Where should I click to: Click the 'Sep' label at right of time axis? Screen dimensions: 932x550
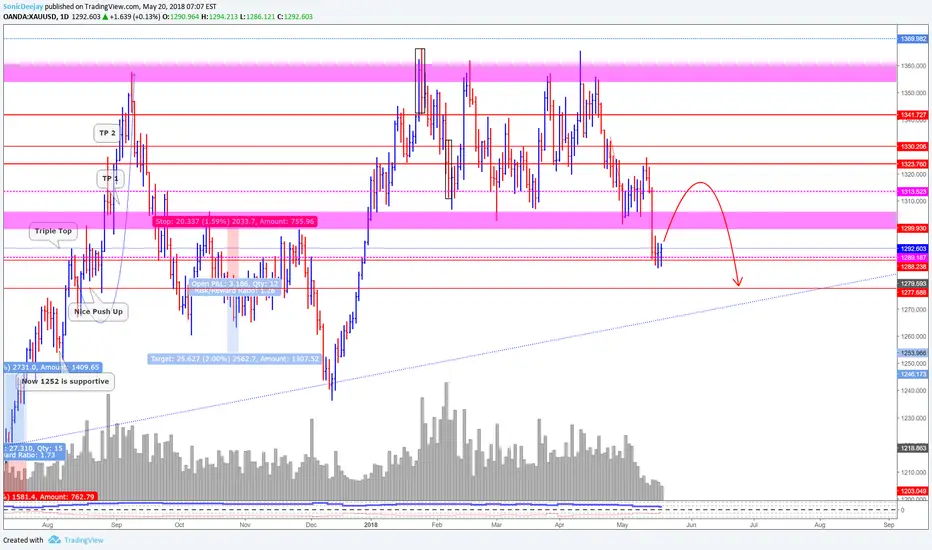[889, 525]
